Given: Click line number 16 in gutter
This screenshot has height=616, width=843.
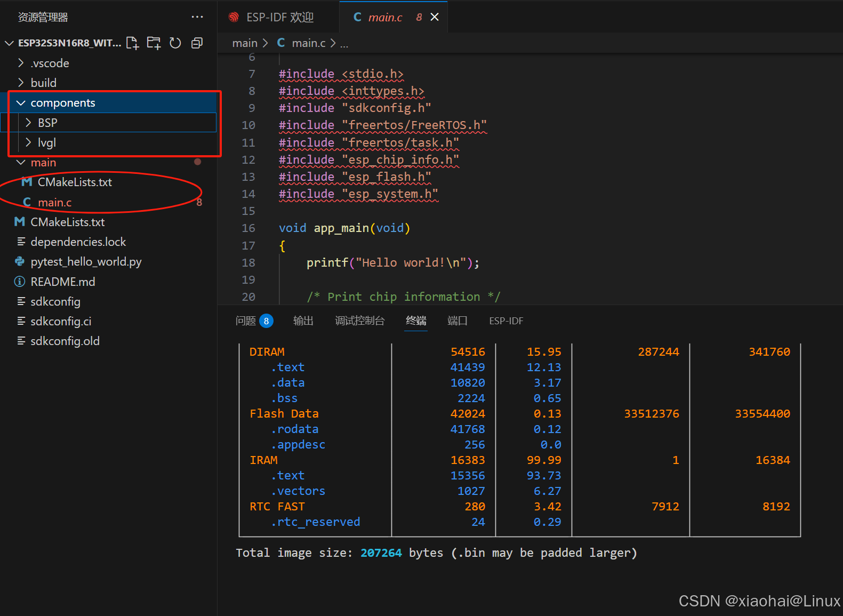Looking at the screenshot, I should click(248, 228).
